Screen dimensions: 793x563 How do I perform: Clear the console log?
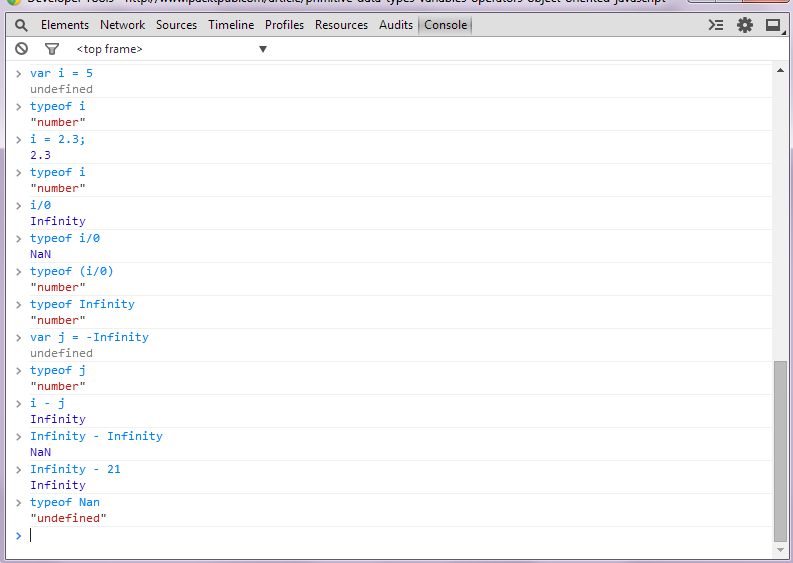[x=21, y=49]
